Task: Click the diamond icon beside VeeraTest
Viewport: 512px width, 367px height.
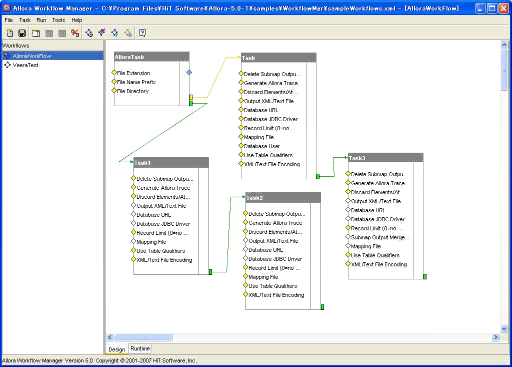Action: click(7, 65)
